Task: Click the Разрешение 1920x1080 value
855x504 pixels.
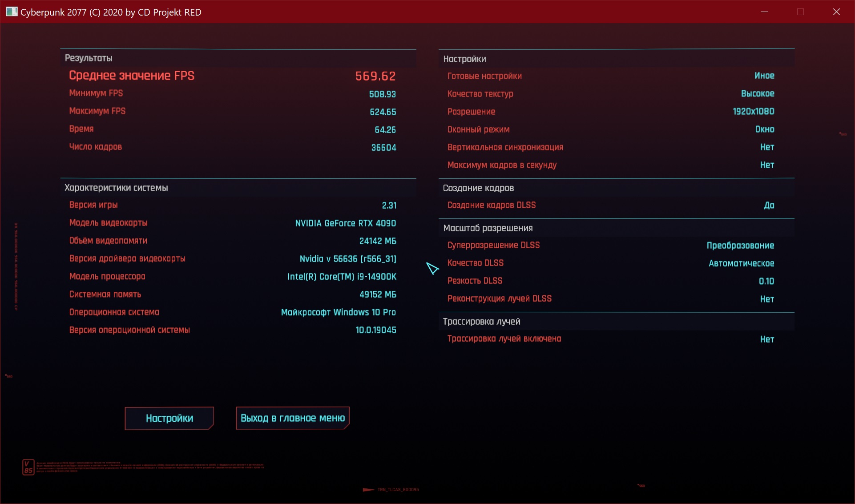Action: tap(753, 112)
